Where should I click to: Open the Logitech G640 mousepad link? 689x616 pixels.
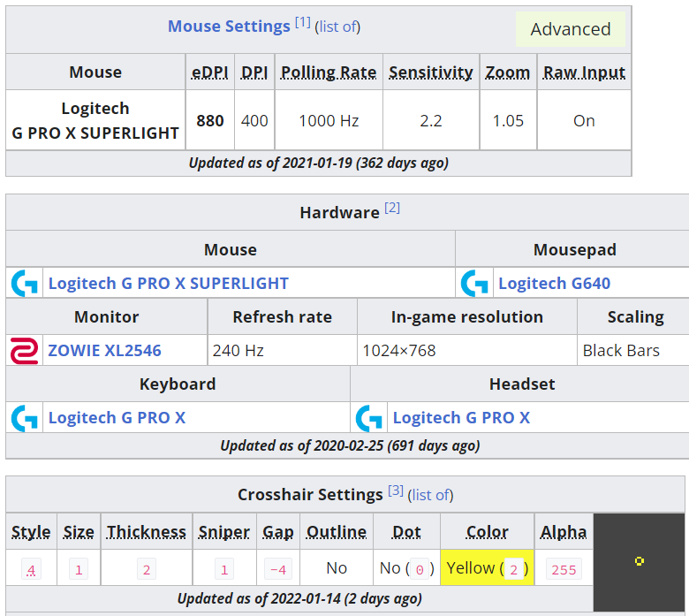point(554,284)
